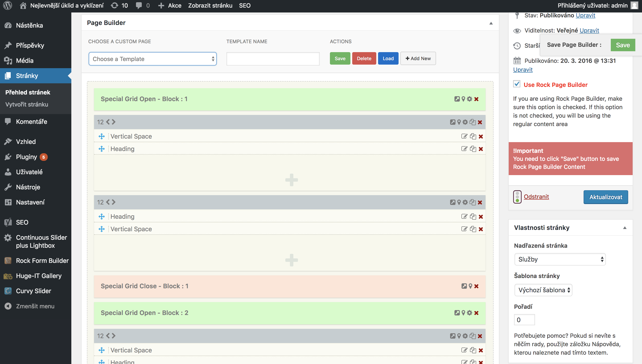Open Pluginy in the sidebar menu
Viewport: 642px width, 364px height.
pos(26,157)
